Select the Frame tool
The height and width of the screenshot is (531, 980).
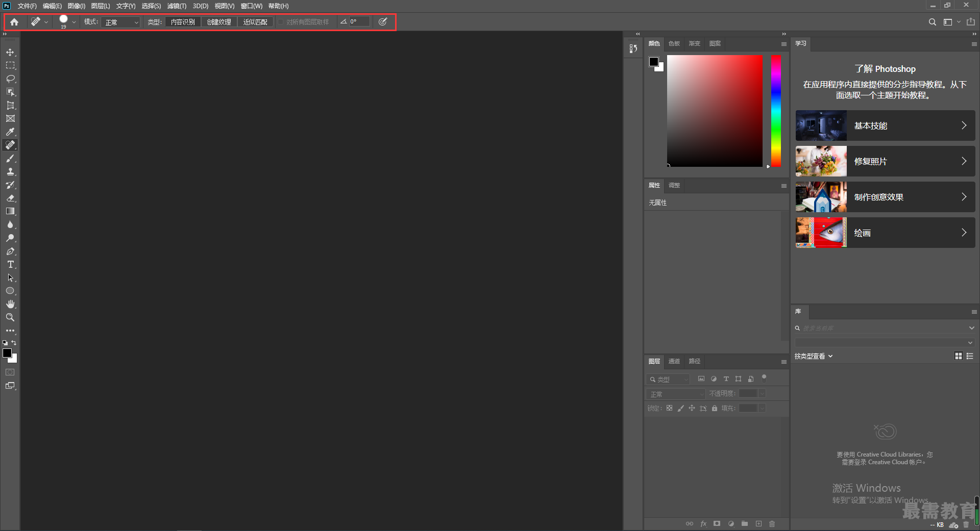(10, 118)
